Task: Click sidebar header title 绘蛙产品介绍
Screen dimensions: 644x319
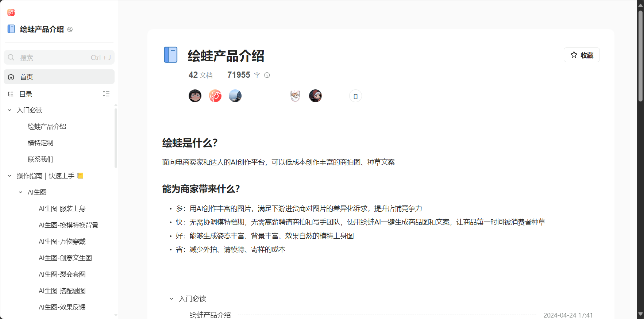Action: (42, 29)
